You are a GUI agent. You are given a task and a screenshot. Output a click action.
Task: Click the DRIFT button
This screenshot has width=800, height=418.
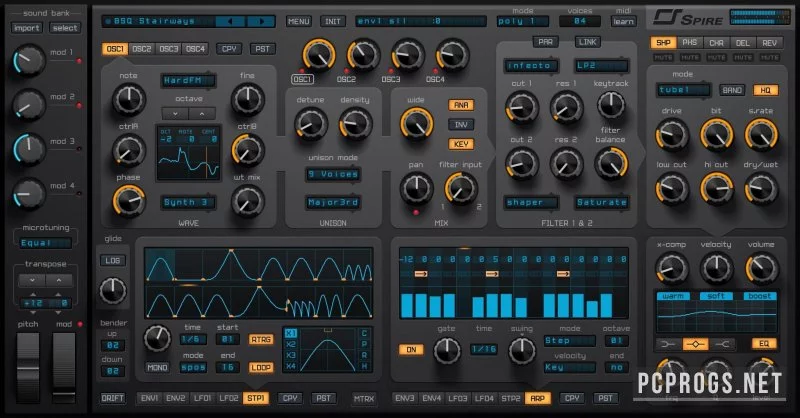click(112, 398)
